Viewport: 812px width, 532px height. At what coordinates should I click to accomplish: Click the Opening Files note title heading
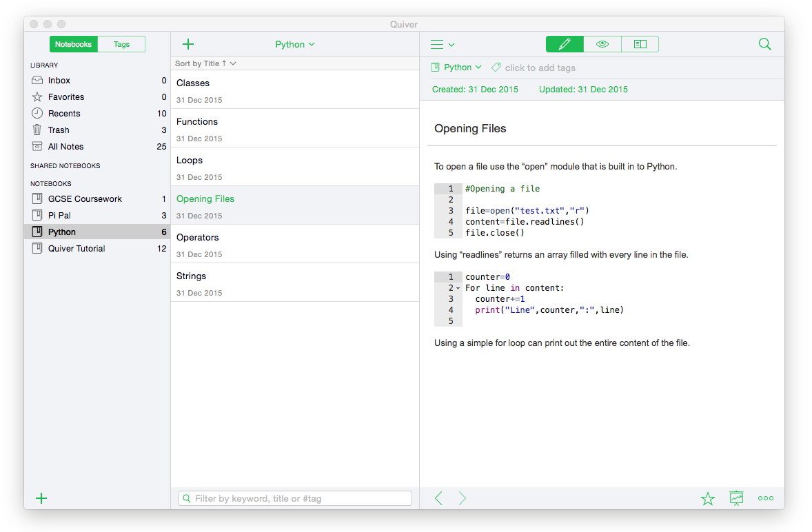pos(470,128)
